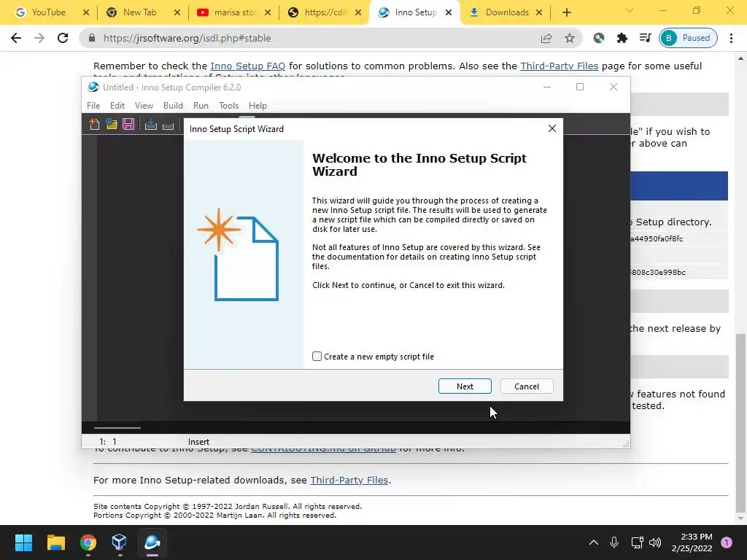Open the Tools menu in Inno Setup
This screenshot has height=560, width=747.
228,106
